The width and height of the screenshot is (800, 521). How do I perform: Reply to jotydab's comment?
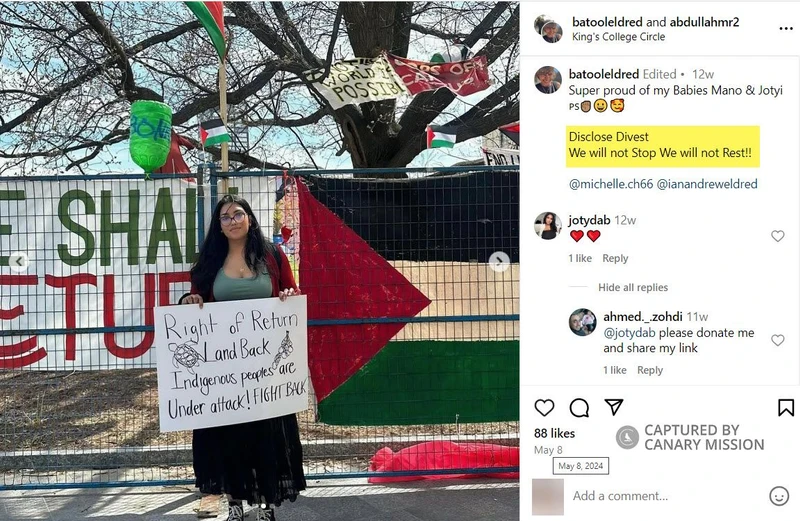point(615,258)
